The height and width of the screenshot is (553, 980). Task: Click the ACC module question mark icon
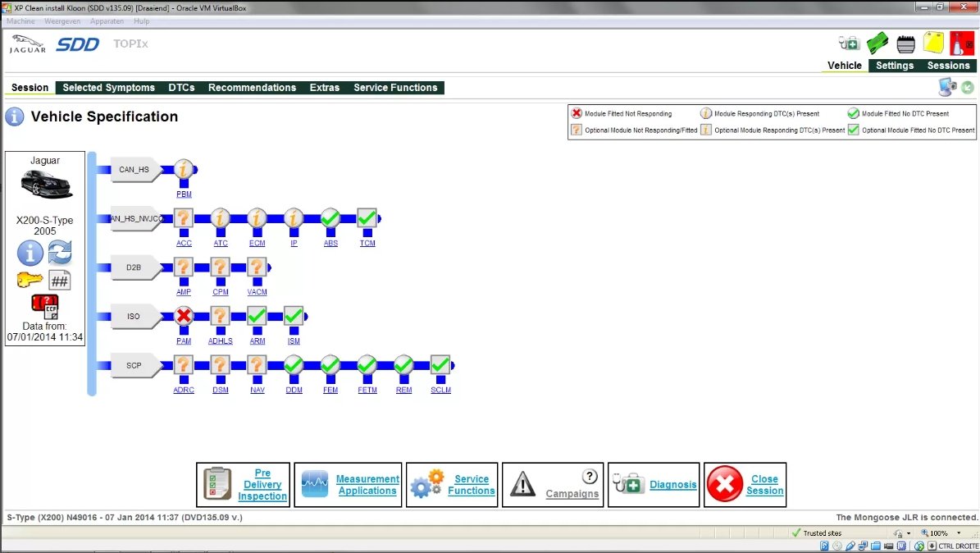(x=184, y=218)
